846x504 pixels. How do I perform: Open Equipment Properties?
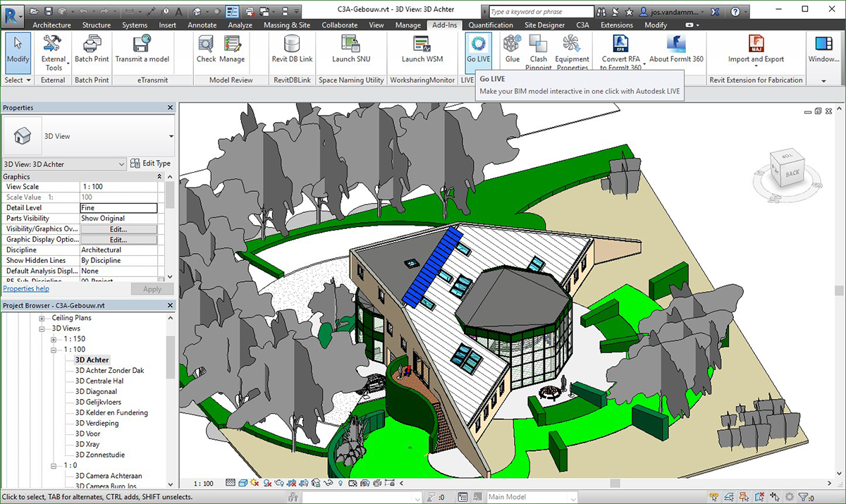point(572,52)
